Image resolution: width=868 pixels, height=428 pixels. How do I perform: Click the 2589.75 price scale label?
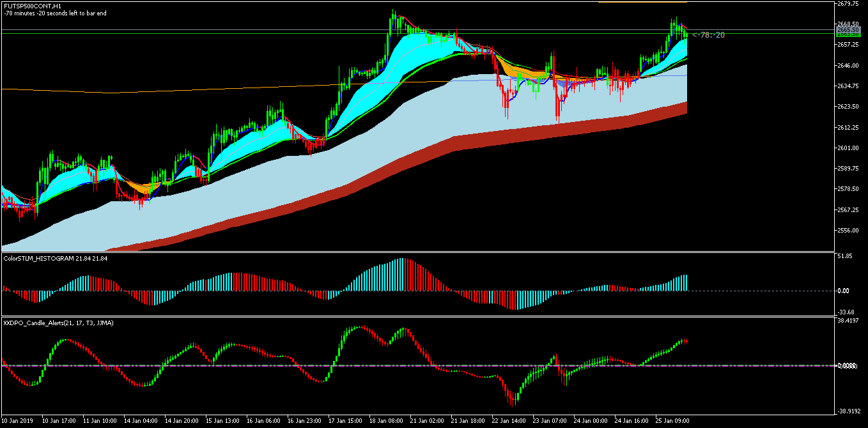point(847,169)
